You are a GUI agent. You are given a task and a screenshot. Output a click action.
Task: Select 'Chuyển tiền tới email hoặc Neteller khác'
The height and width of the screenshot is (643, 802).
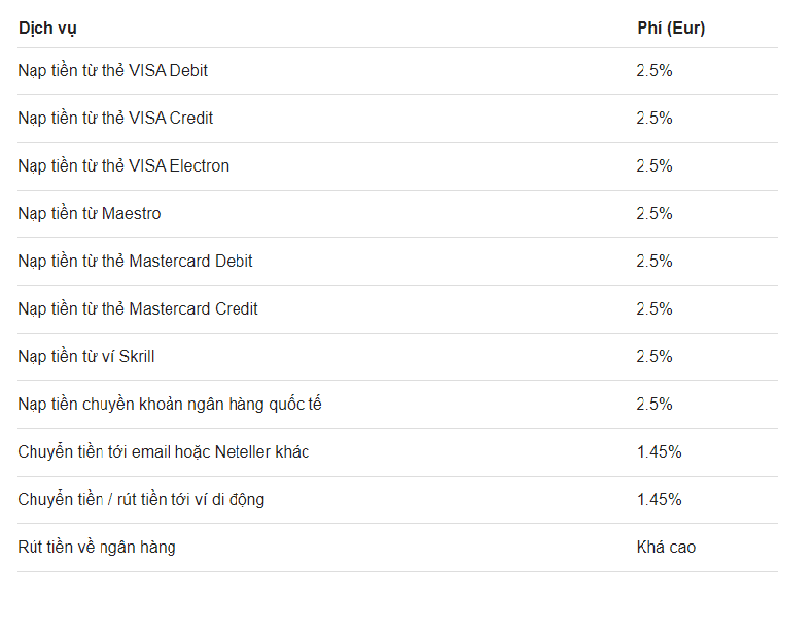point(164,453)
